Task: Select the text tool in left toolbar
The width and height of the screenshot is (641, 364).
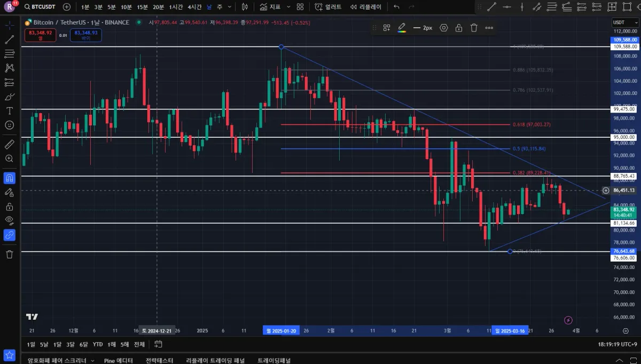Action: click(9, 110)
